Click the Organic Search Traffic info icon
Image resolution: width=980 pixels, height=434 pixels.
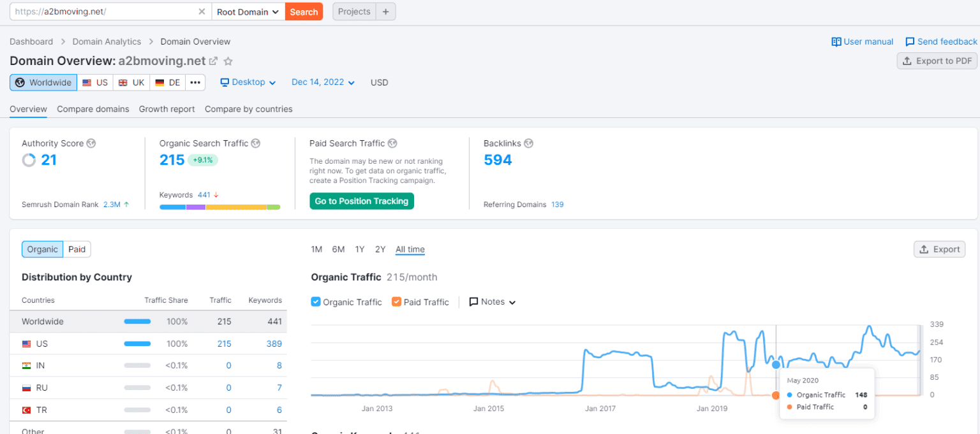[x=255, y=143]
